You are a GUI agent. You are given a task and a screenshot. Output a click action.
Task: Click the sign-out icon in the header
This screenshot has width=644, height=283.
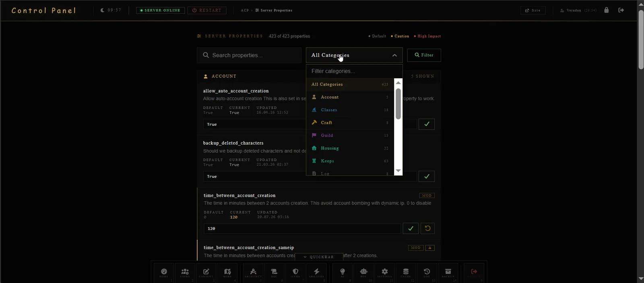tap(621, 10)
